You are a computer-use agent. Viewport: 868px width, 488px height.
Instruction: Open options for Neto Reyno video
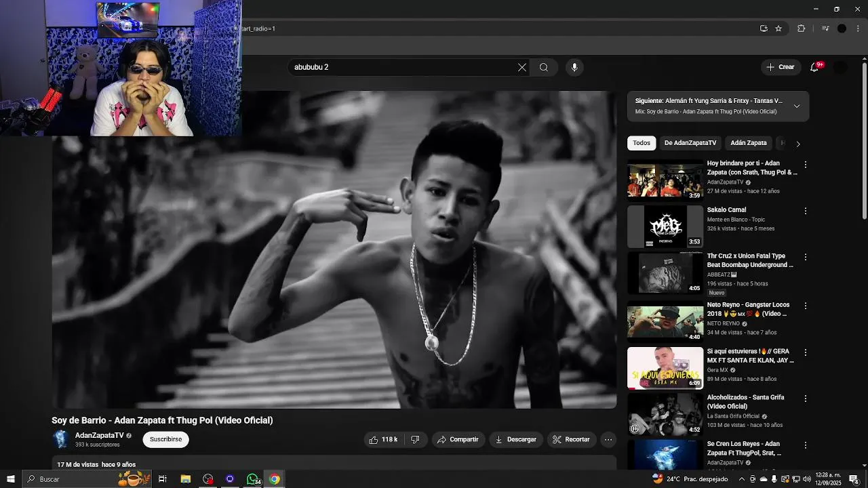pos(806,306)
